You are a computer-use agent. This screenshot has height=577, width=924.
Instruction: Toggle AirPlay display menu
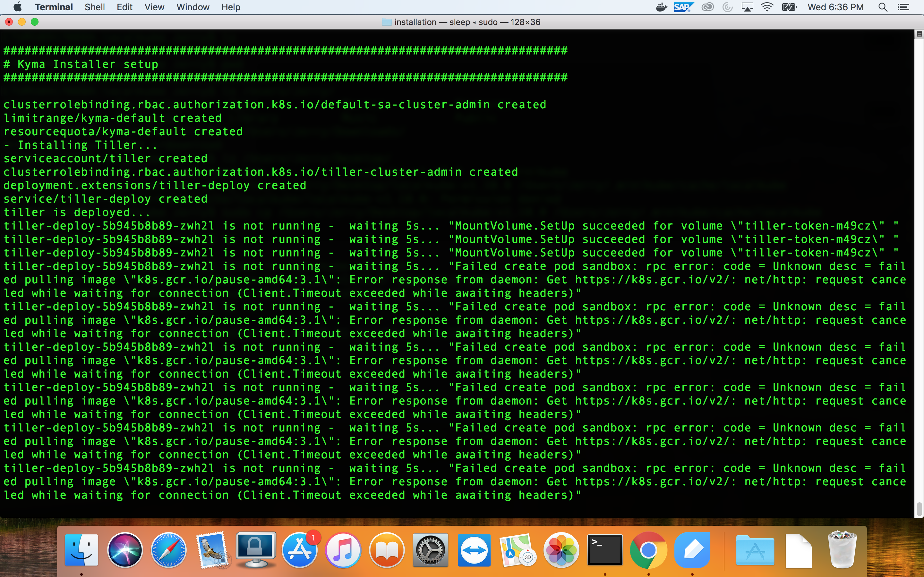tap(747, 7)
